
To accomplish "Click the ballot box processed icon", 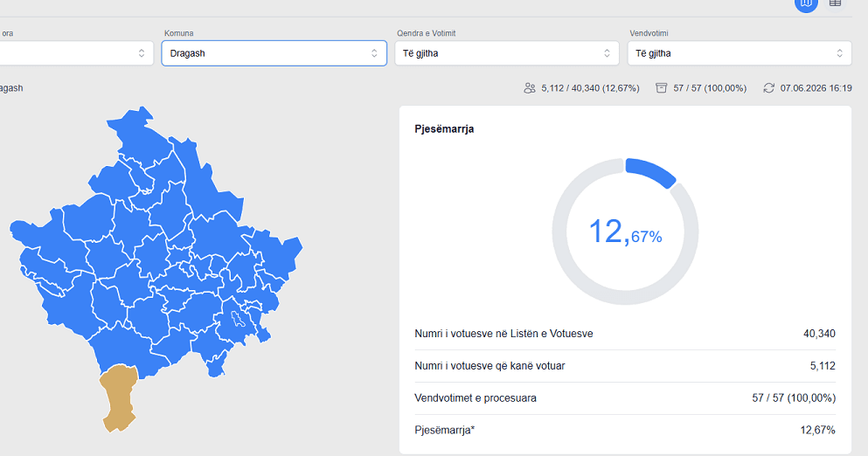I will click(661, 88).
